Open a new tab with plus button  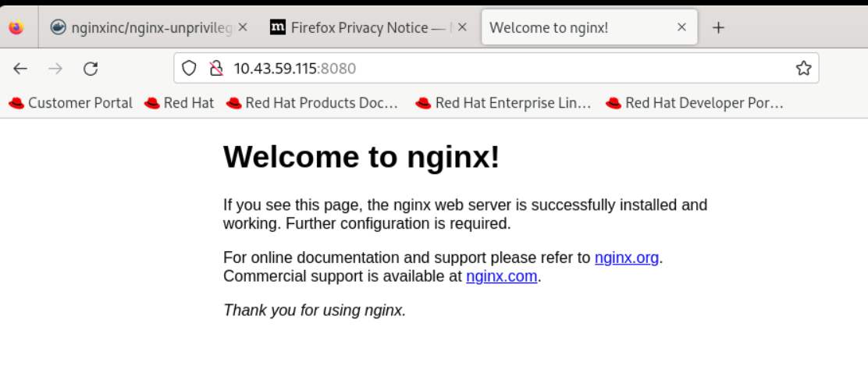718,28
